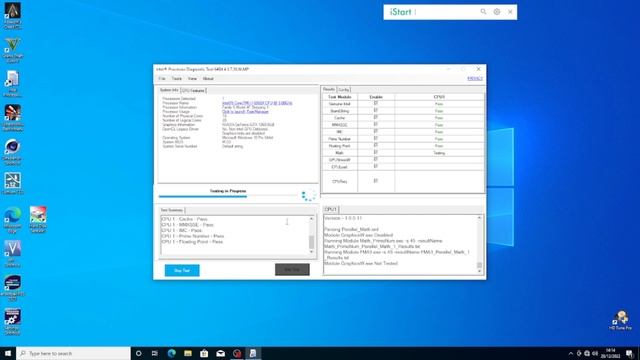Open the notification center icon
640x360 pixels.
click(x=629, y=353)
